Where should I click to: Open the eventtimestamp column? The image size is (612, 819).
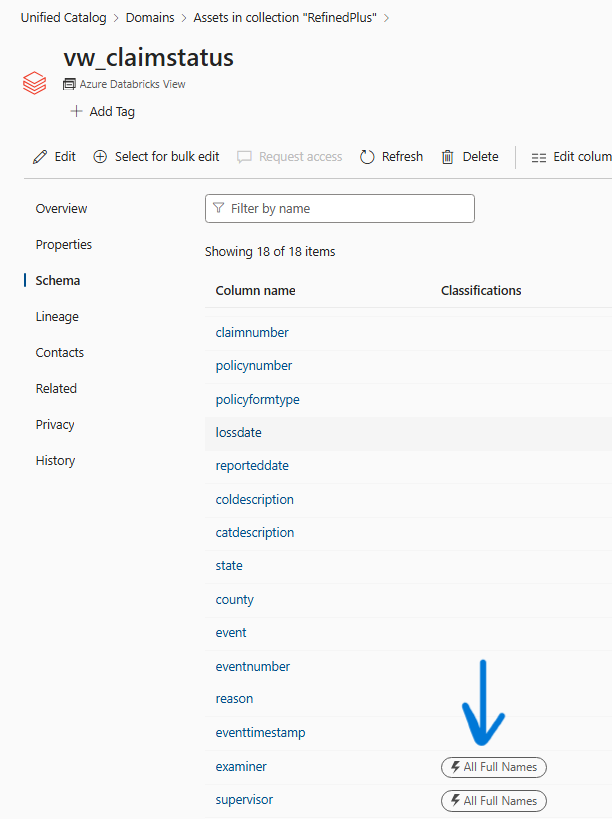click(x=260, y=733)
